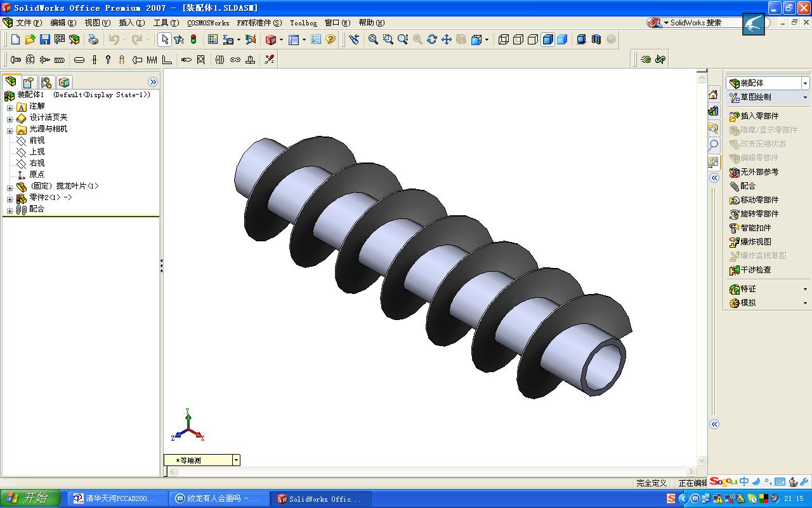Click 干涉检查 command
The width and height of the screenshot is (812, 508).
click(750, 270)
